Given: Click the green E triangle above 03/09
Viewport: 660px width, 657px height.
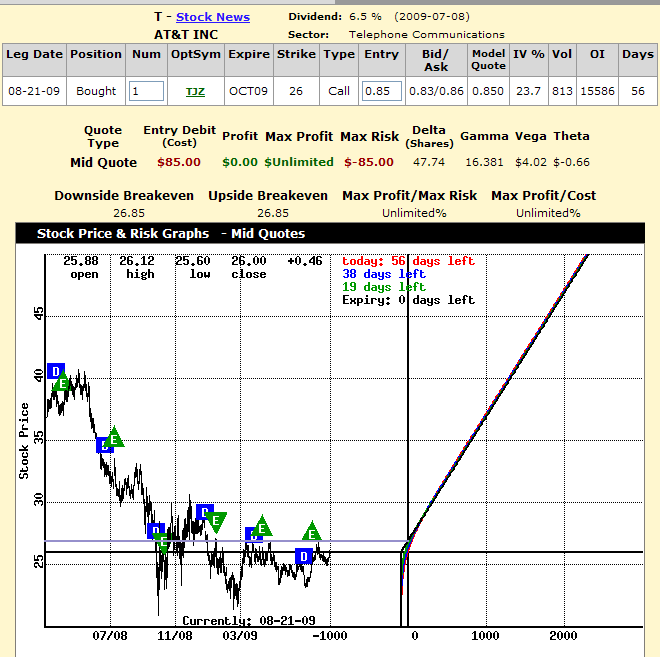Looking at the screenshot, I should (x=262, y=526).
